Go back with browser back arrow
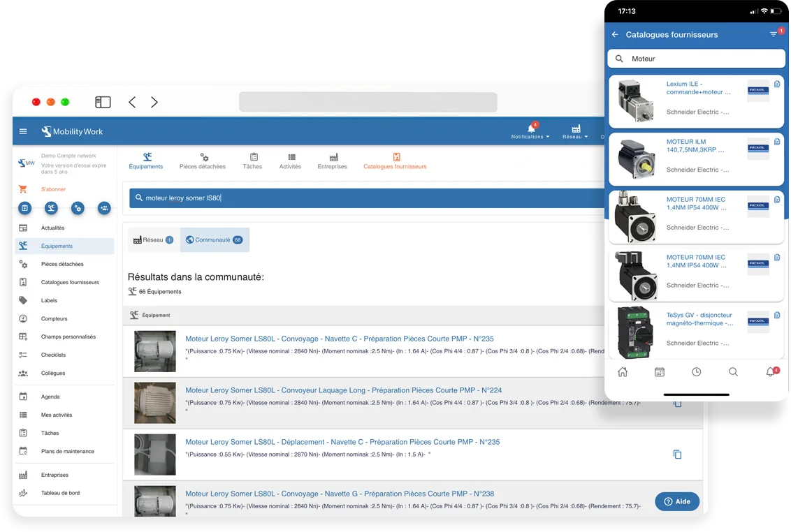The height and width of the screenshot is (532, 791). click(132, 103)
